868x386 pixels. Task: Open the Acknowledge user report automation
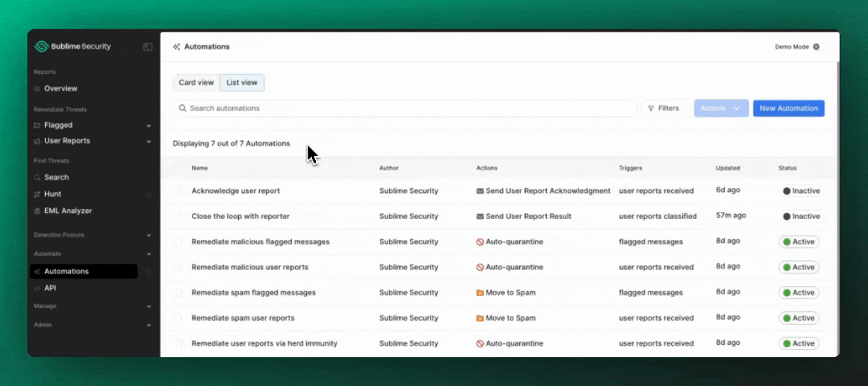[235, 191]
